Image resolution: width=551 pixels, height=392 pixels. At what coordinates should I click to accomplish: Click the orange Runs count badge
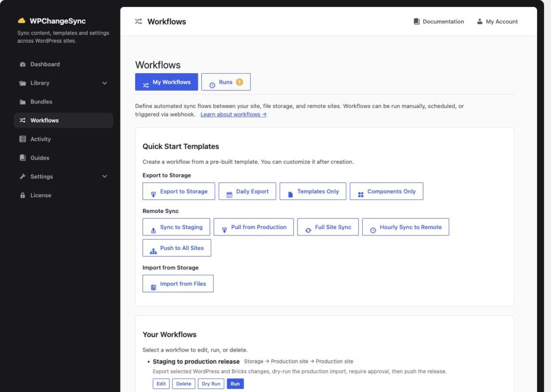click(239, 82)
